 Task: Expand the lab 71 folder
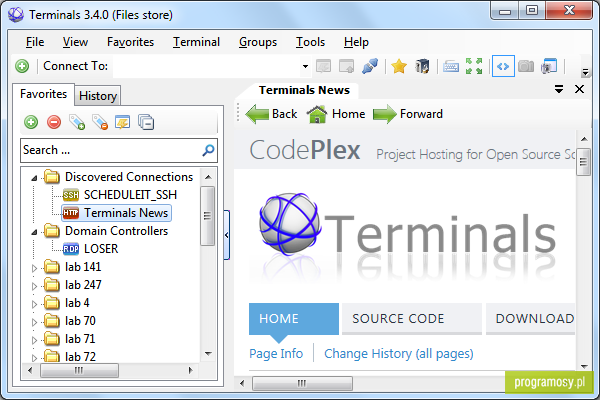(34, 340)
